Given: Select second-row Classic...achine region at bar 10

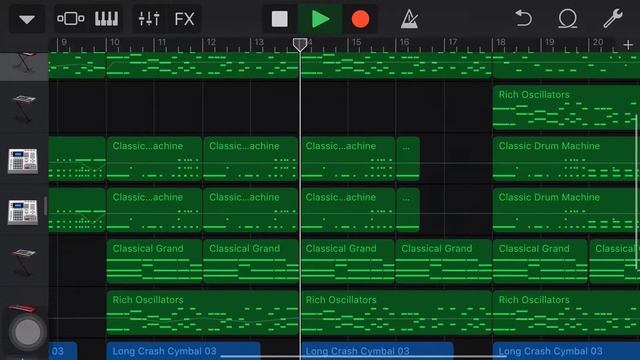Looking at the screenshot, I should click(x=154, y=210).
